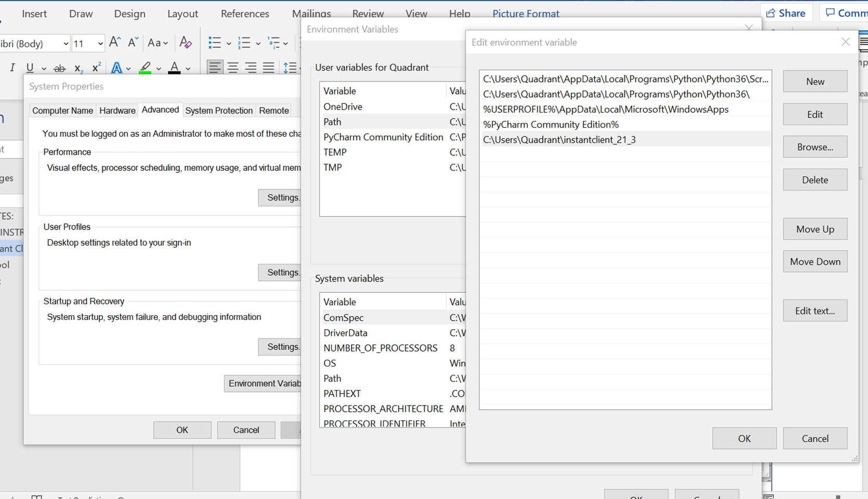
Task: Toggle superscript formatting
Action: coord(96,68)
